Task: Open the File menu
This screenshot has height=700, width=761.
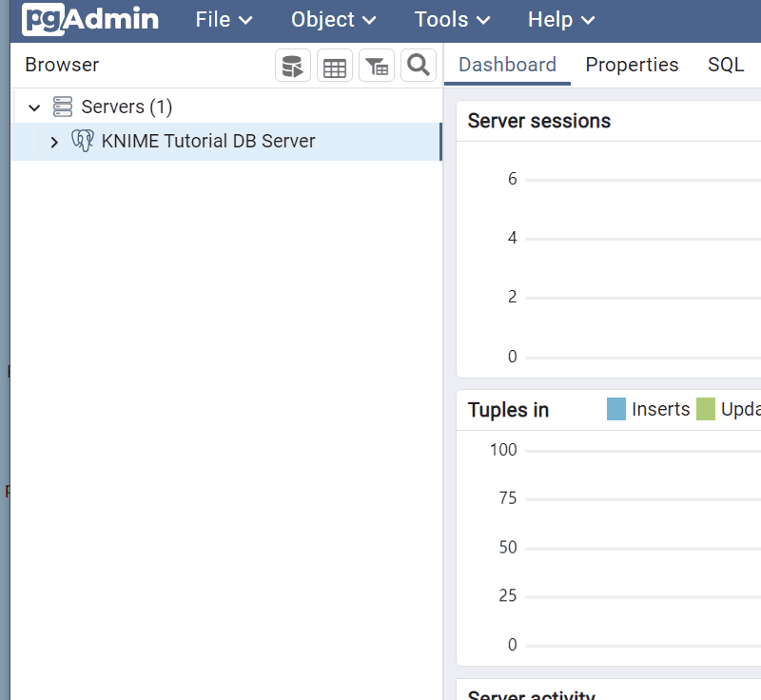Action: (x=224, y=20)
